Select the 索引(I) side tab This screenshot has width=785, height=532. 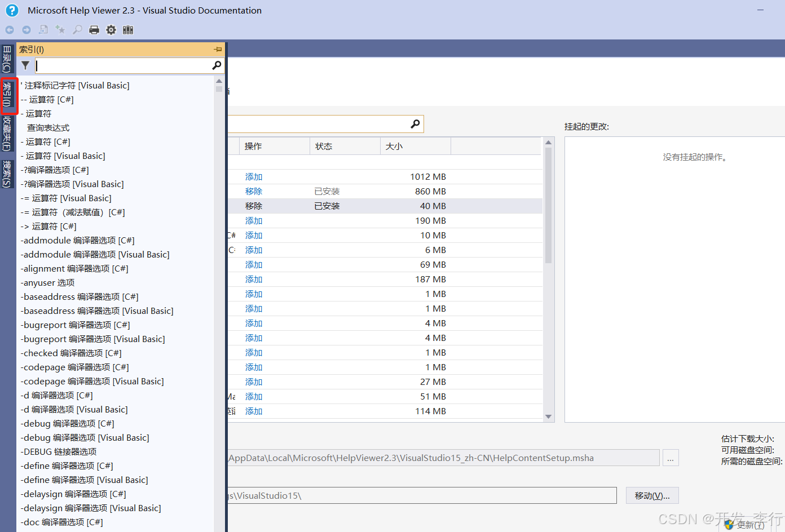[x=7, y=95]
